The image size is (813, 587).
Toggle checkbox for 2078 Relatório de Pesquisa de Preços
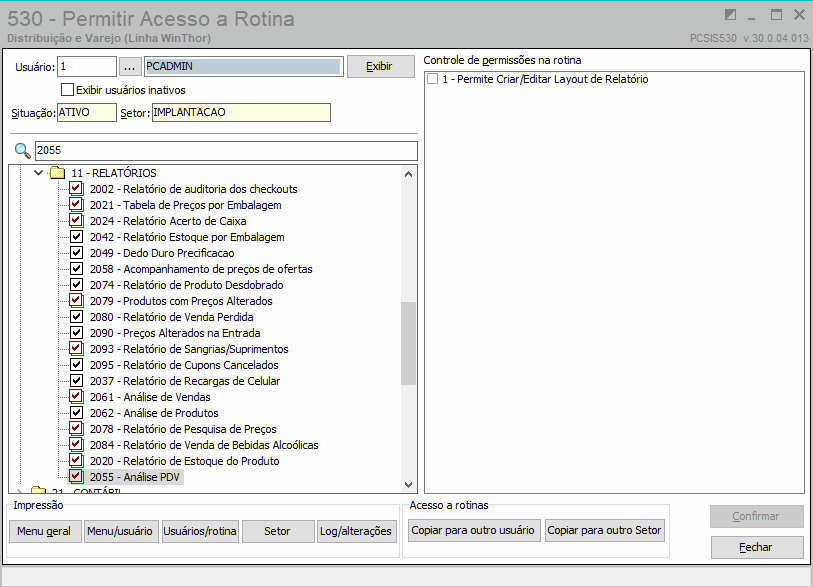tap(76, 429)
